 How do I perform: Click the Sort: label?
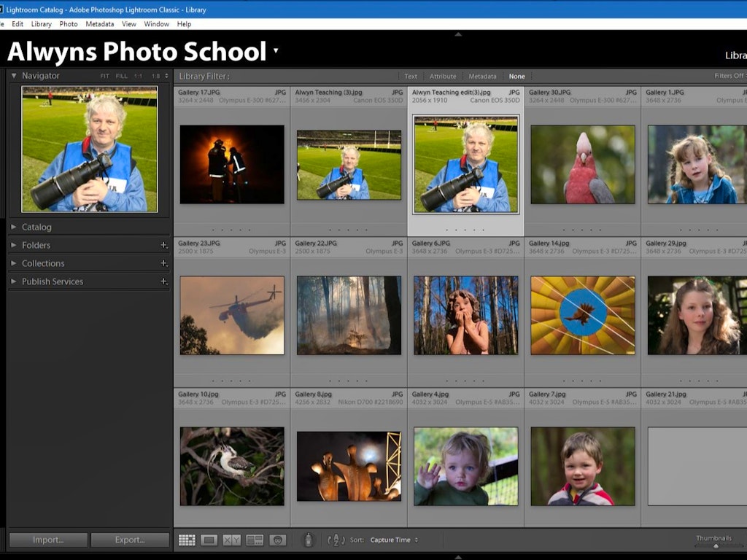pyautogui.click(x=357, y=540)
